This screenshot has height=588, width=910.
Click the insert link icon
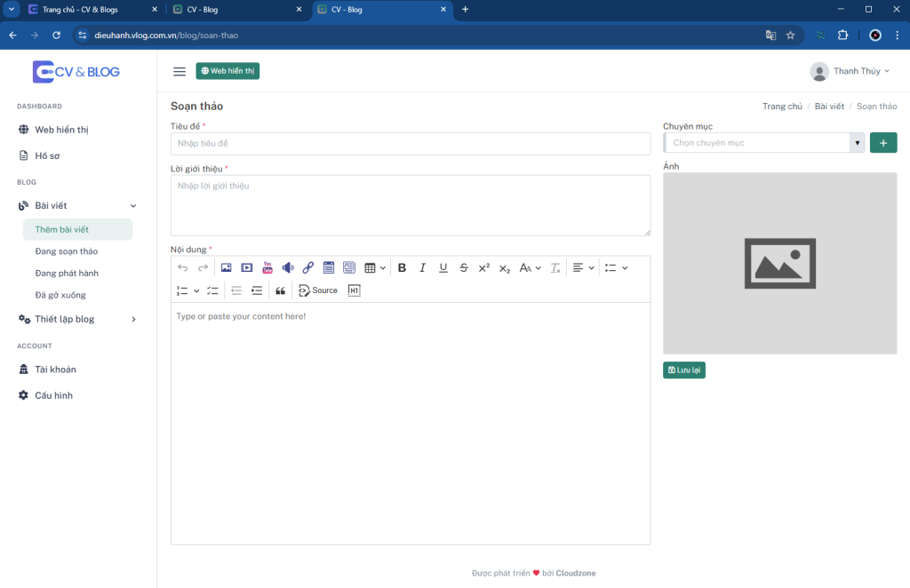point(308,267)
